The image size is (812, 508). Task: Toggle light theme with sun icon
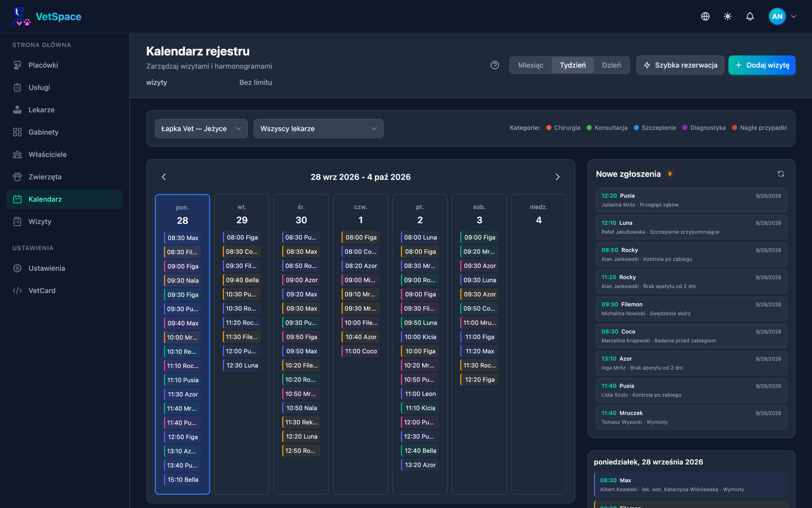point(727,16)
